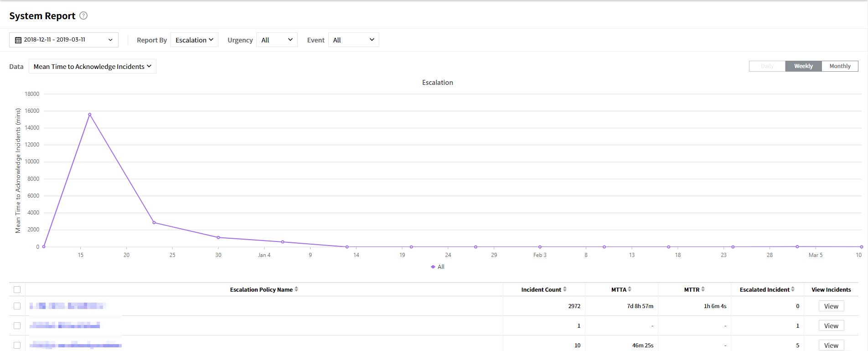This screenshot has width=868, height=351.
Task: Select the Weekly view tab
Action: (803, 66)
